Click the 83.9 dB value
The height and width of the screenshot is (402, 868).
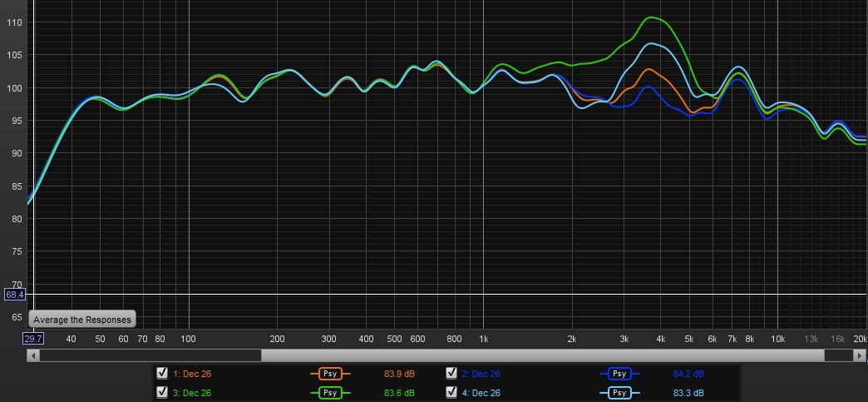(399, 374)
